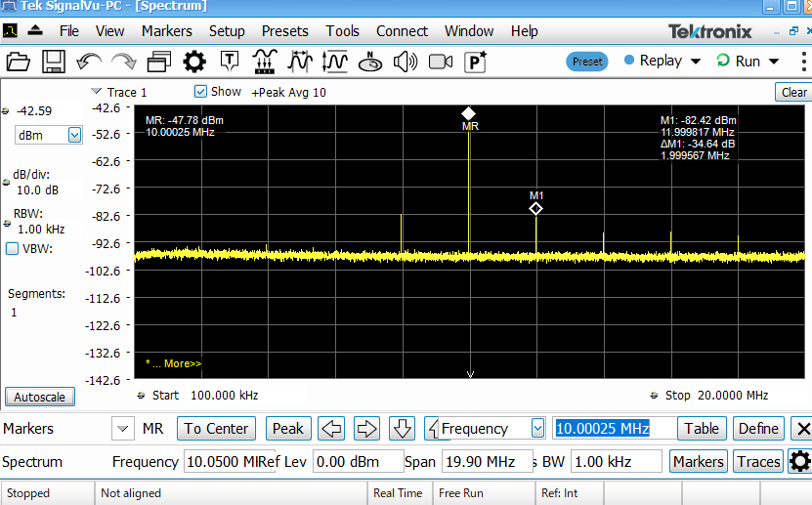Open the Presets menu
The height and width of the screenshot is (505, 812).
pos(284,31)
